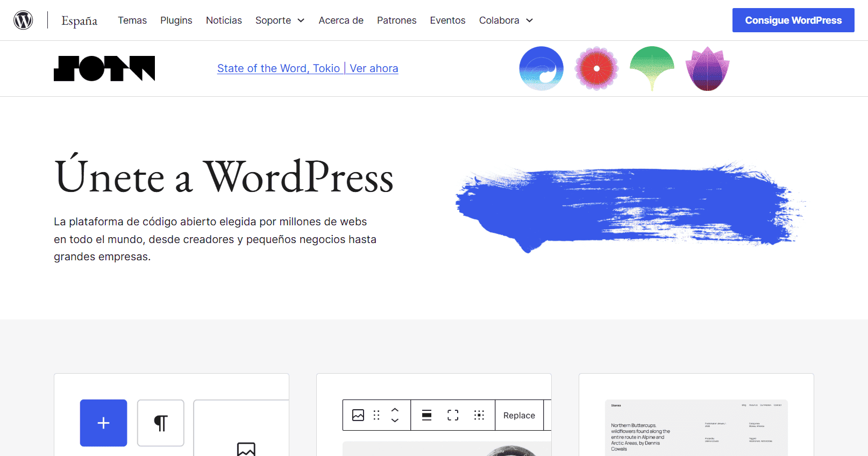The width and height of the screenshot is (868, 456).
Task: Click the align icon in block toolbar
Action: 426,415
